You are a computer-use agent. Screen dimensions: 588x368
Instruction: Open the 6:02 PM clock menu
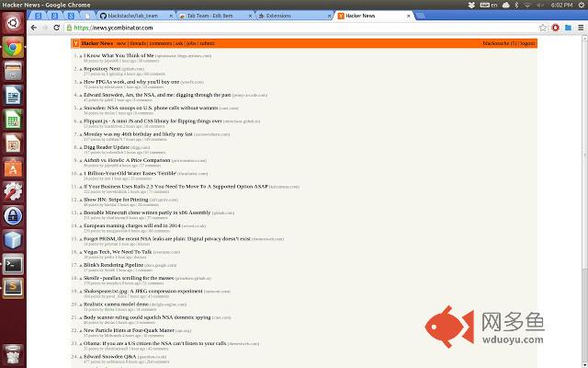coord(561,5)
